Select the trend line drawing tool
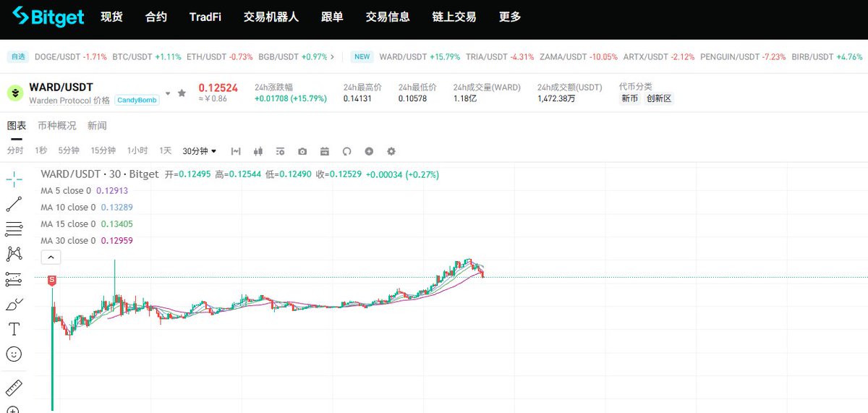 (14, 205)
